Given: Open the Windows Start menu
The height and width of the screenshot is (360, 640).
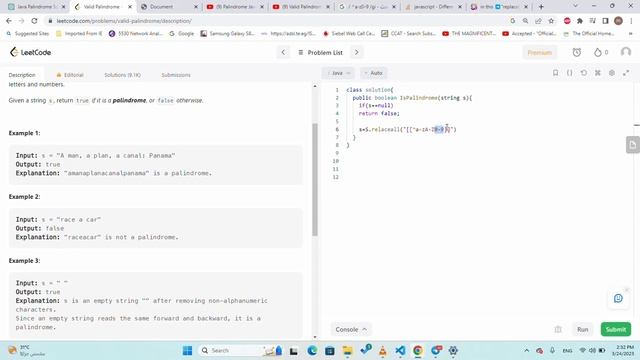Looking at the screenshot, I should tap(187, 350).
